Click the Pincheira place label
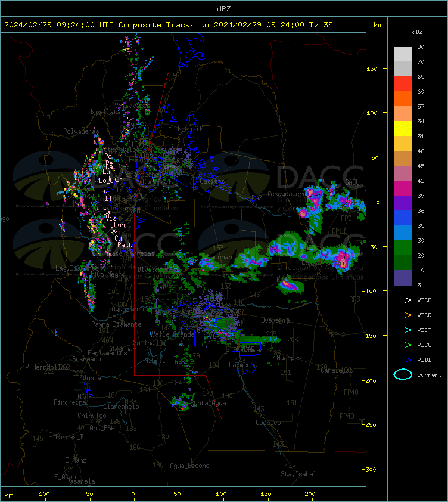 pos(70,402)
